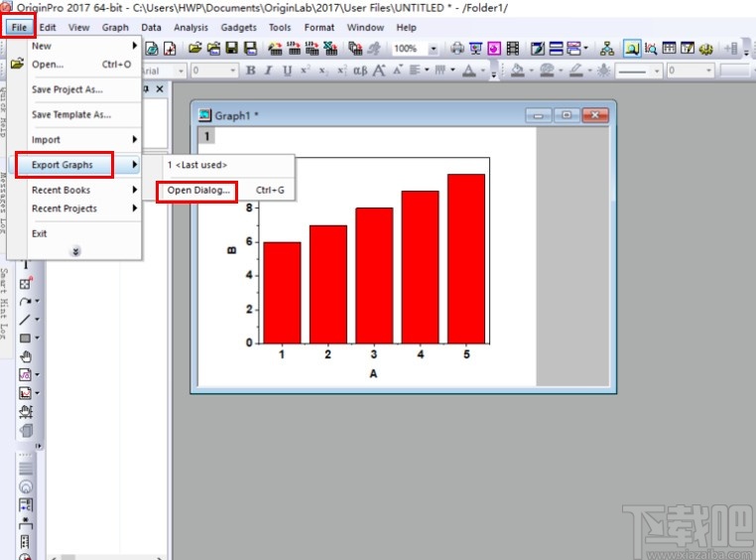Open the Graph menu
Image resolution: width=756 pixels, height=560 pixels.
tap(115, 28)
